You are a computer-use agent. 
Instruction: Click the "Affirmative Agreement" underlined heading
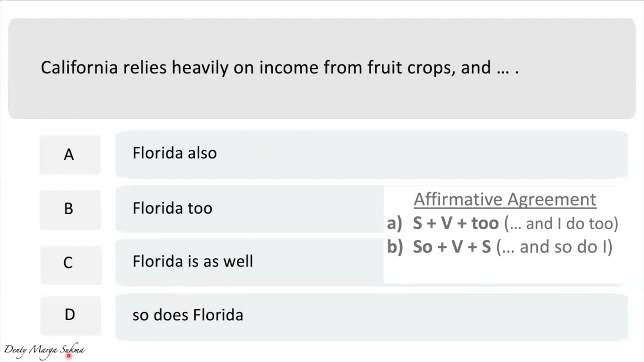(505, 200)
